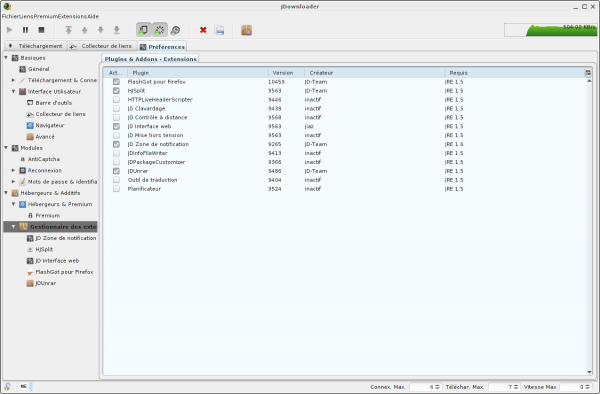Viewport: 600px width, 394px height.
Task: Click Vitesse Max input field
Action: [572, 387]
